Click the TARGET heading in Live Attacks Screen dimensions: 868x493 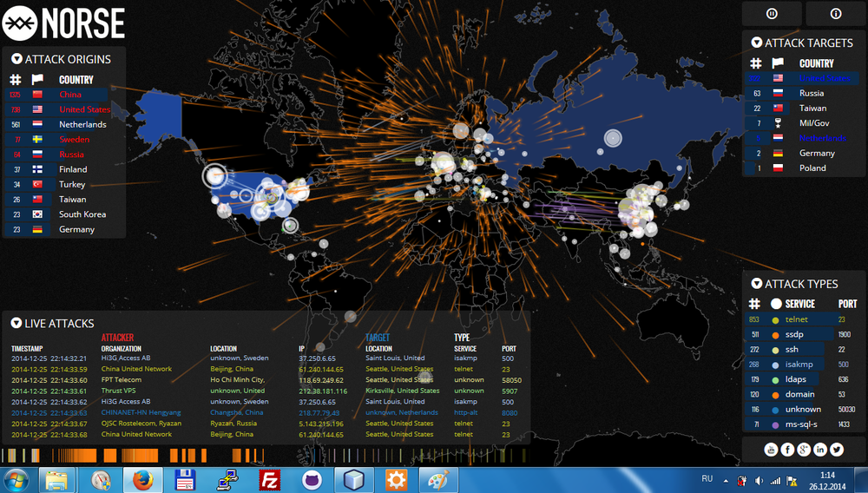pos(378,337)
